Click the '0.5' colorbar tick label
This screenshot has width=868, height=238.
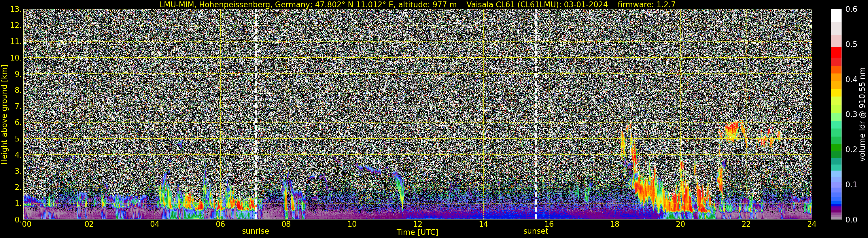point(852,44)
